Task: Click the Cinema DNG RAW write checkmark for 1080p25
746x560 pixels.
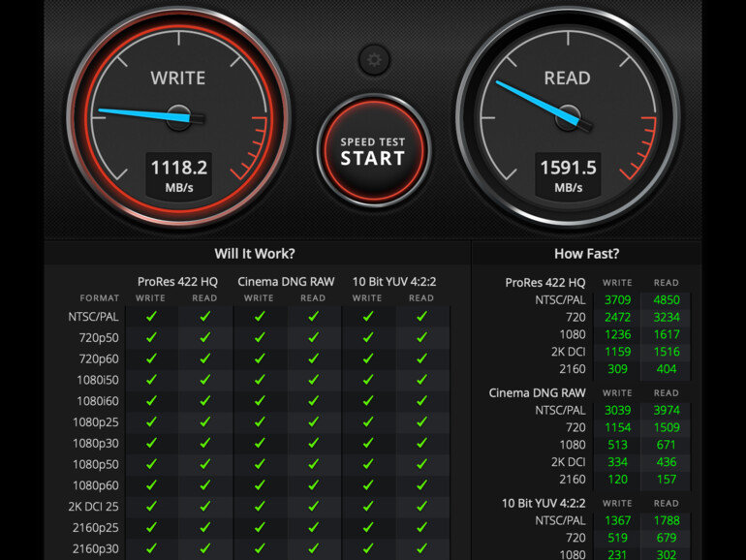Action: (x=260, y=422)
